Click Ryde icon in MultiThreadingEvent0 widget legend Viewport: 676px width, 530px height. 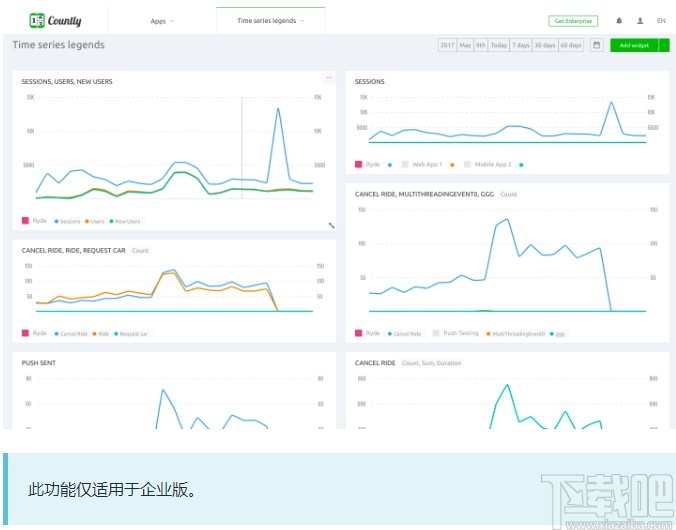[x=358, y=333]
